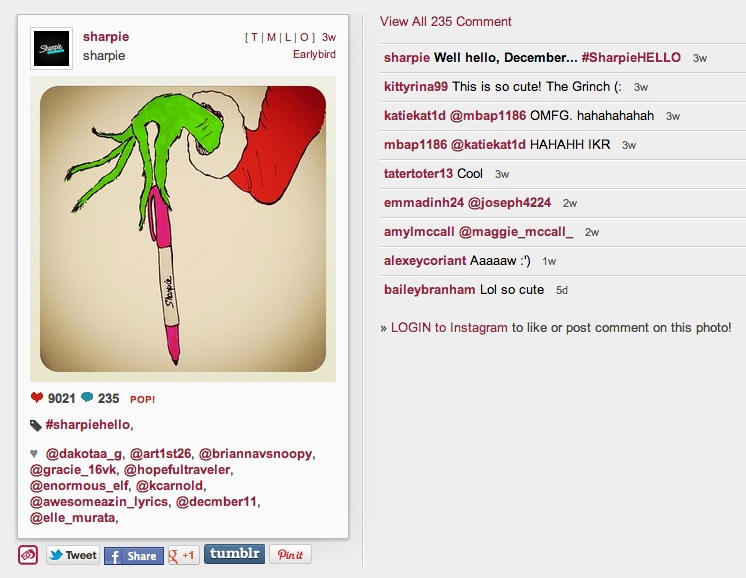
Task: Click the red heart likes icon
Action: 37,397
